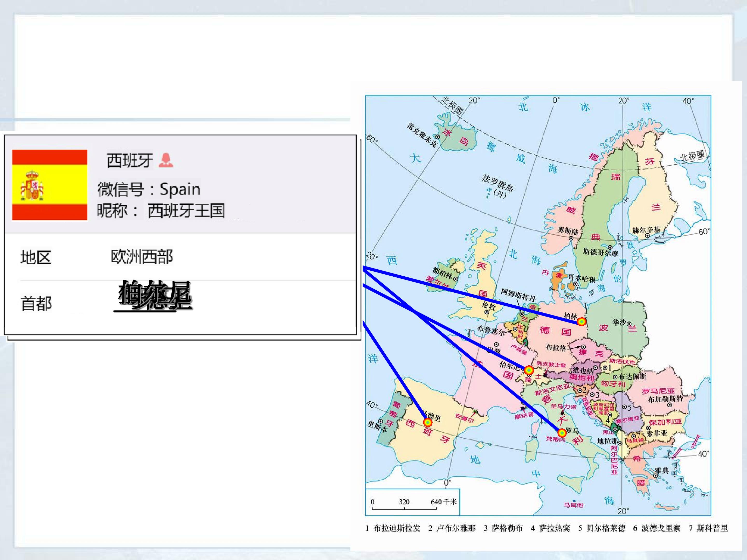Image resolution: width=747 pixels, height=560 pixels.
Task: Click the 欧洲西部 region value
Action: 142,257
